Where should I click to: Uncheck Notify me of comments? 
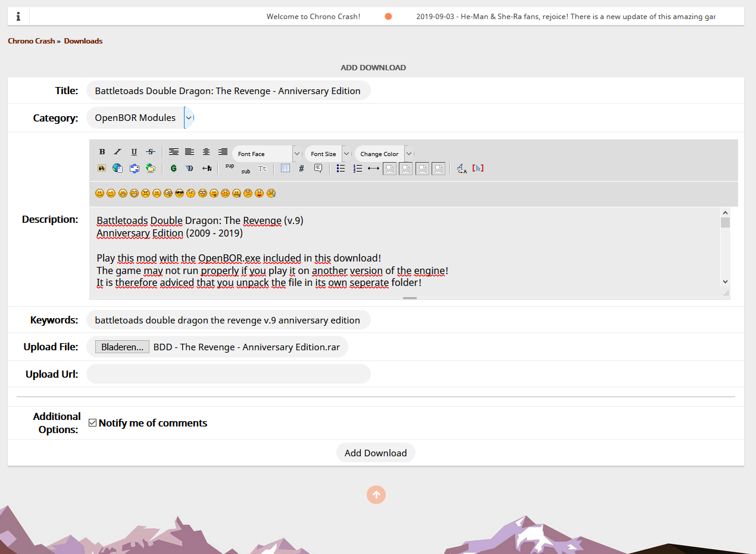click(x=92, y=423)
